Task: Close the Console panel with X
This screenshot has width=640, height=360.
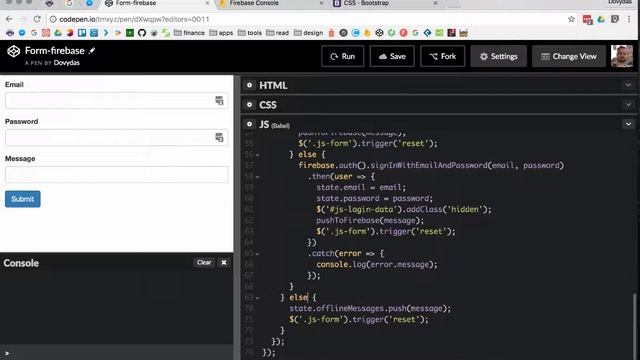Action: [224, 262]
